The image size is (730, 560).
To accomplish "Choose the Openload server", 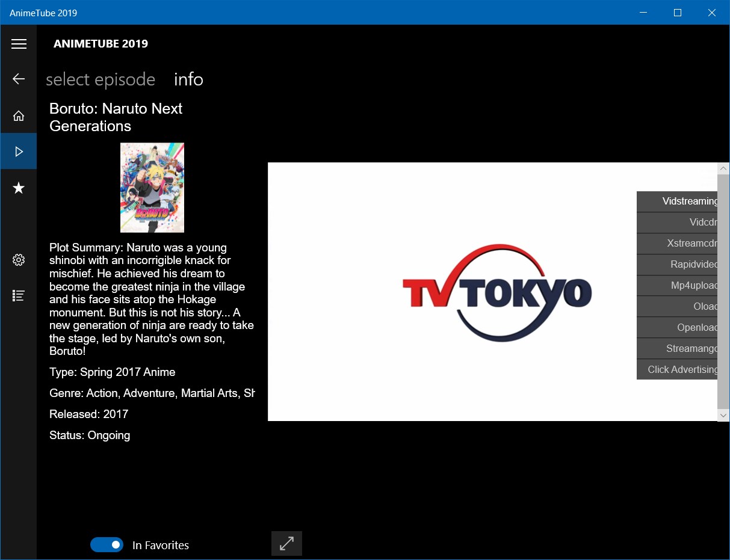I will click(x=677, y=328).
